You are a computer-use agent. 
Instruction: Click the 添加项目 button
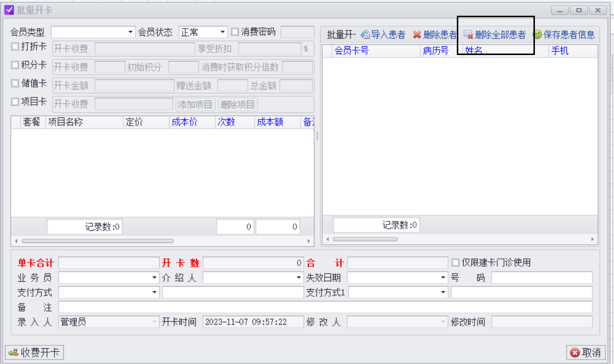(x=195, y=104)
